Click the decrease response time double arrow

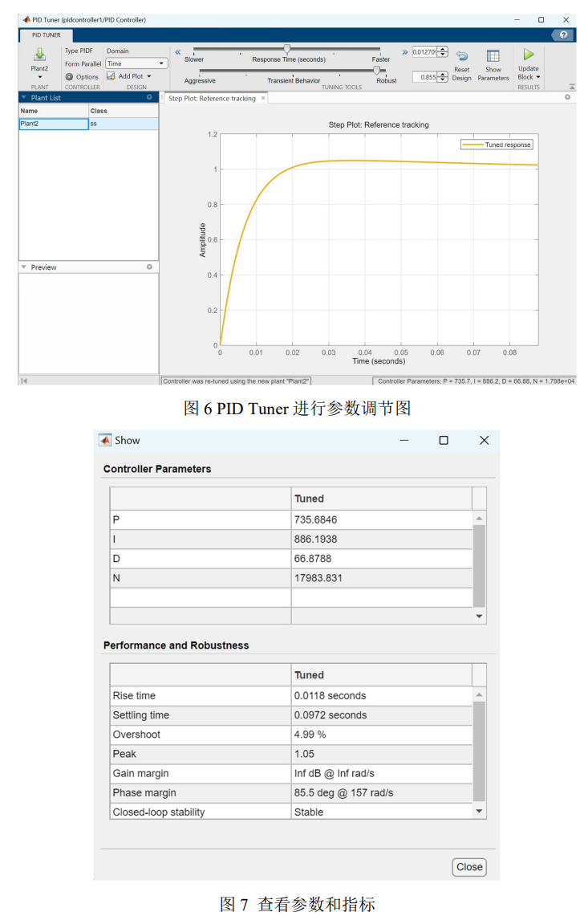pyautogui.click(x=177, y=51)
